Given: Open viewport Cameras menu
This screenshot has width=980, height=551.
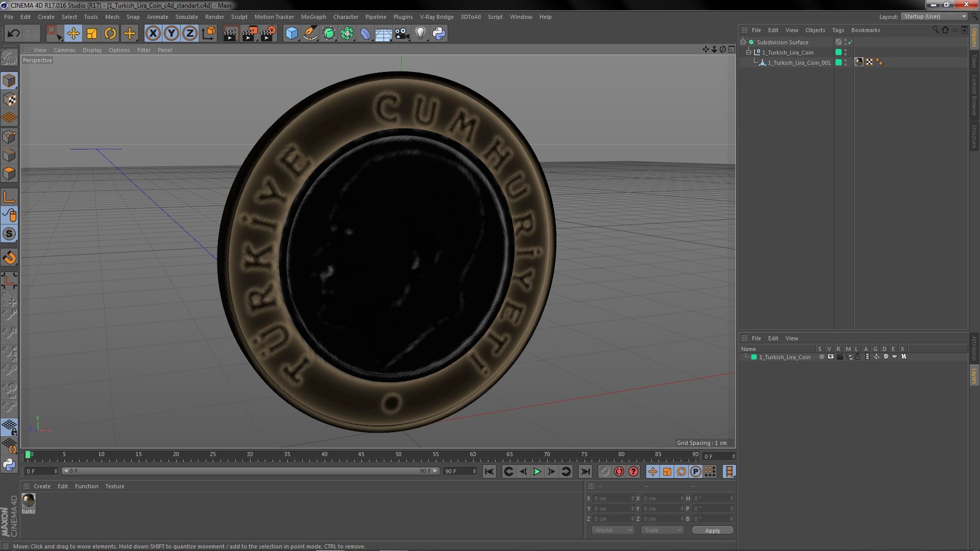Looking at the screenshot, I should [64, 50].
